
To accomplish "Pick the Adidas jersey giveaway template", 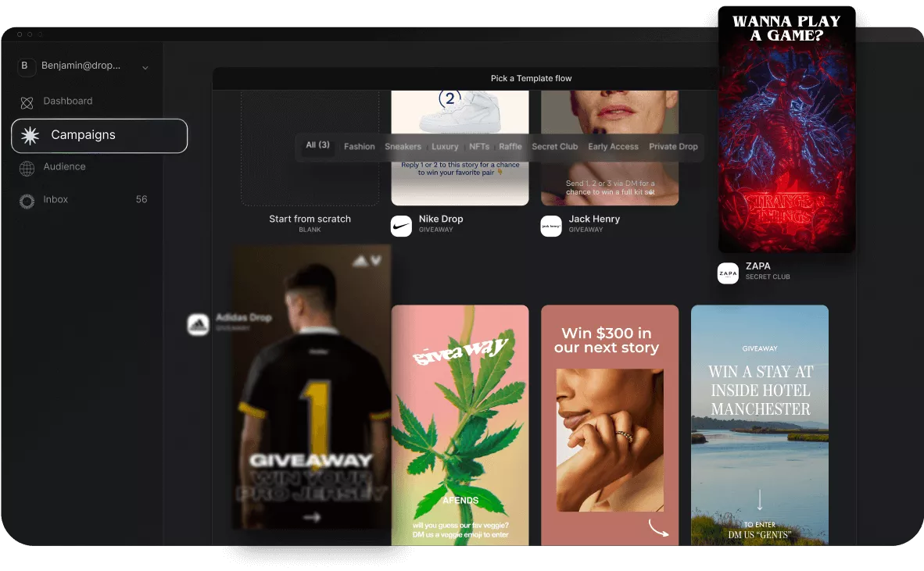I will pyautogui.click(x=311, y=387).
